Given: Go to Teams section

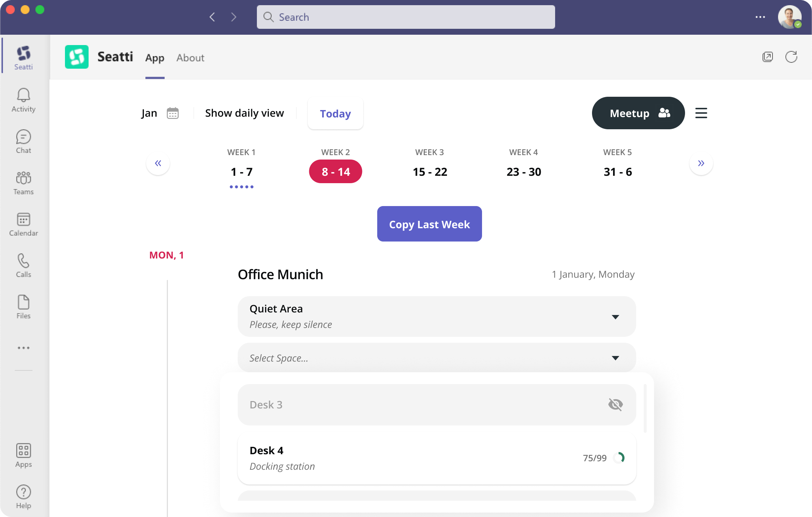Looking at the screenshot, I should [24, 183].
